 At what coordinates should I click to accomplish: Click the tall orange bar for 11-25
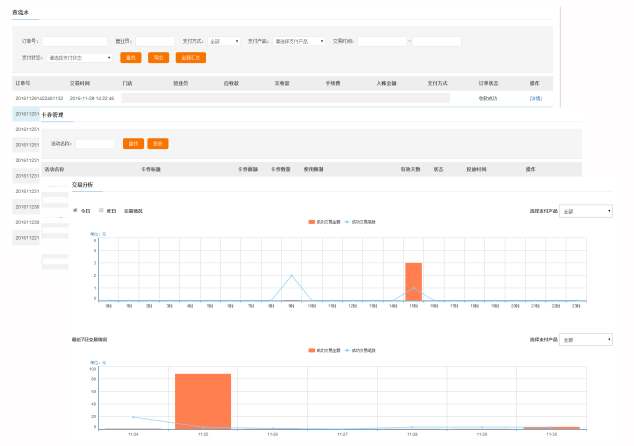click(203, 400)
